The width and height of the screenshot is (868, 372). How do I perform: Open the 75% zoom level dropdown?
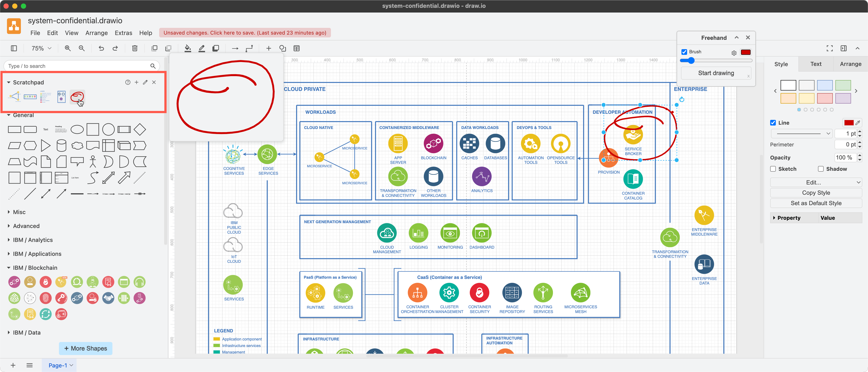(x=40, y=48)
